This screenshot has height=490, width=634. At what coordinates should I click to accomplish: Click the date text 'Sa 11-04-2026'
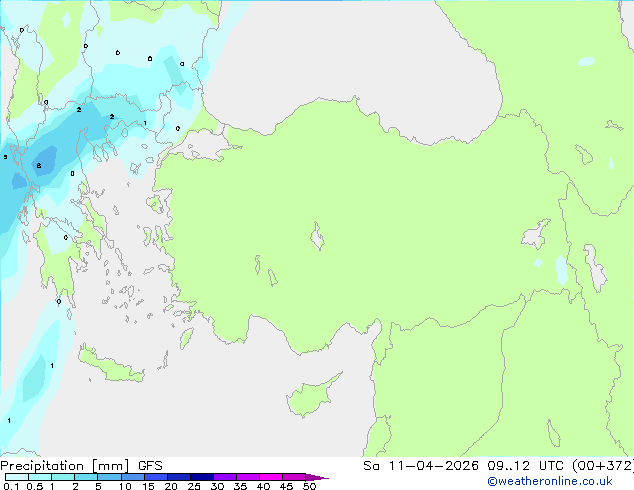click(x=421, y=466)
